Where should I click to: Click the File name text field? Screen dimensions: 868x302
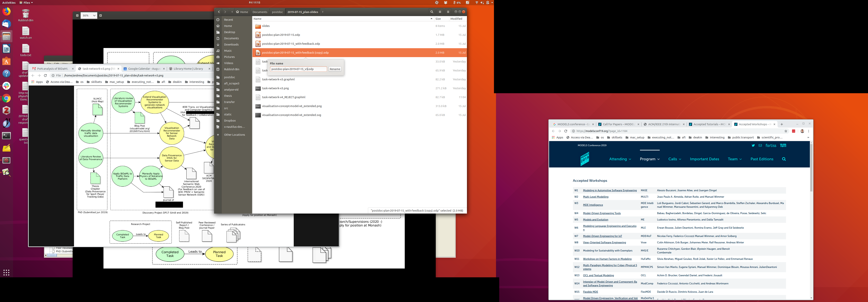tap(298, 69)
